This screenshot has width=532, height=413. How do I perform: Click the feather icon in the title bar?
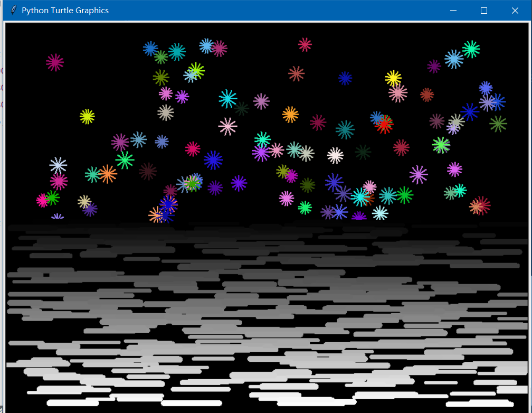(x=13, y=10)
